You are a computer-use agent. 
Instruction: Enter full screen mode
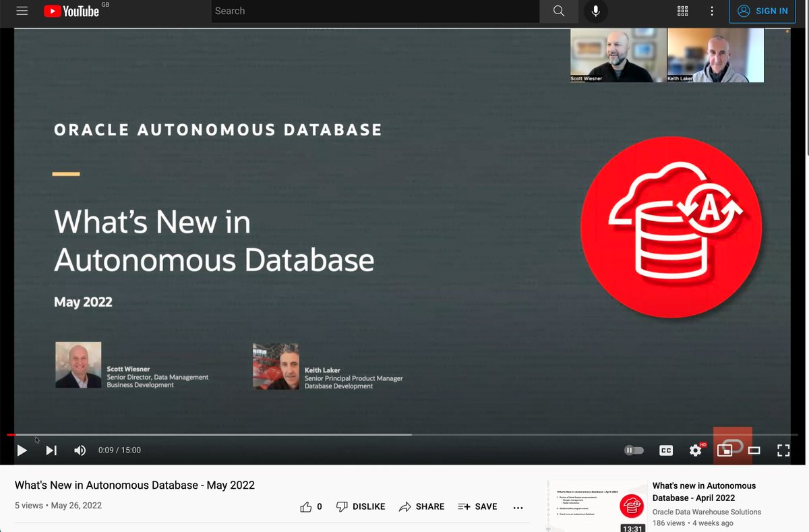coord(783,450)
